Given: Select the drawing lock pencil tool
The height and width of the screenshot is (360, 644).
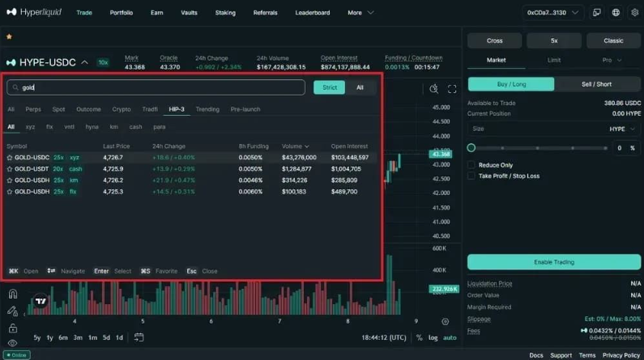Looking at the screenshot, I should coord(13,311).
